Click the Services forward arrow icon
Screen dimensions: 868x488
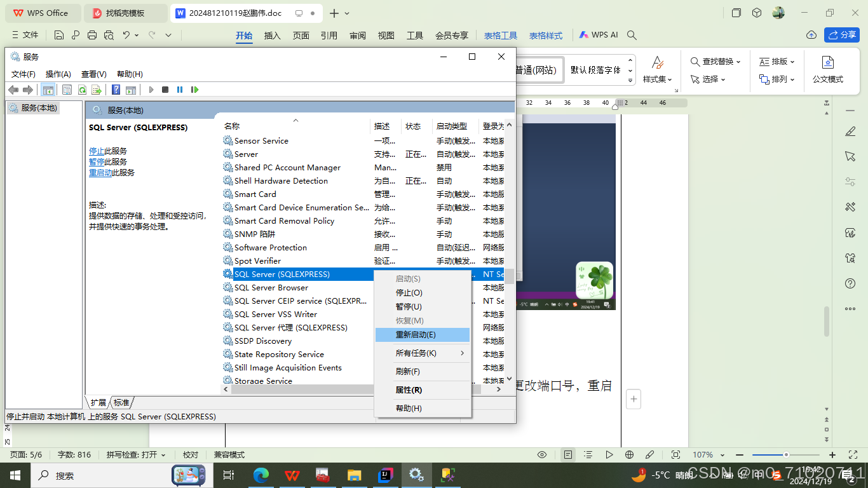click(27, 90)
